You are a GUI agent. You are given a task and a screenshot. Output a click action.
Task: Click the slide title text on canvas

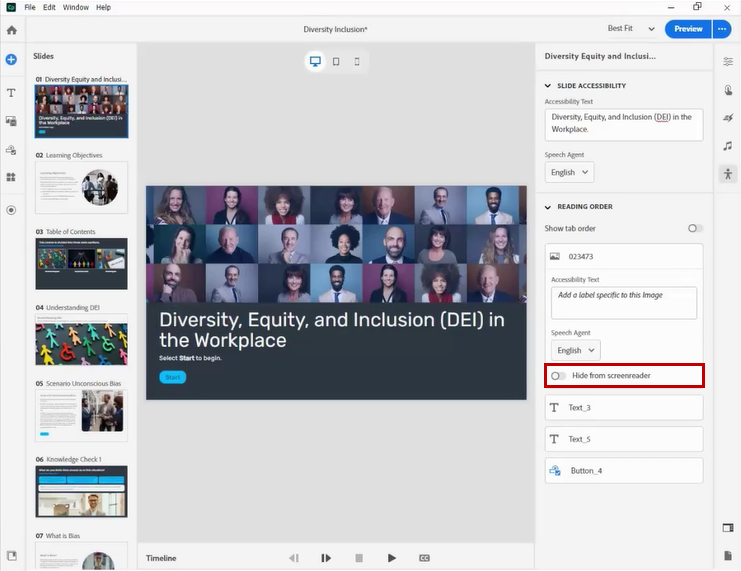coord(332,330)
